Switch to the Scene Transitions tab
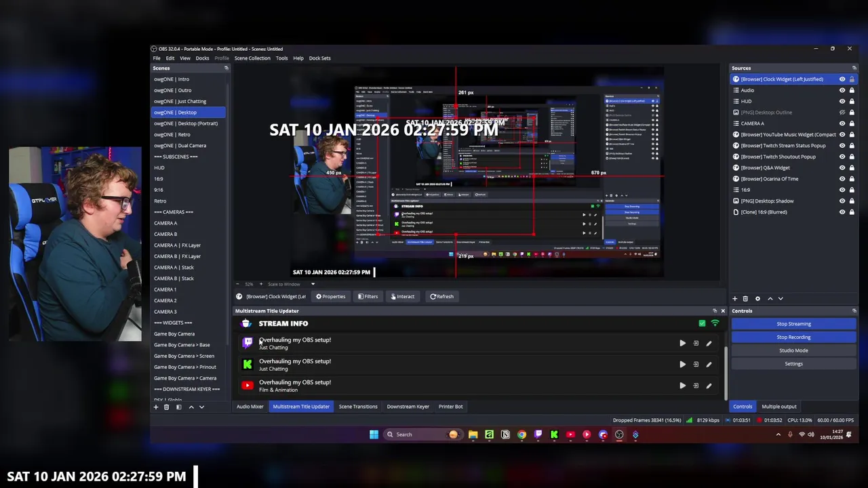Screen dimensions: 868x488 (x=358, y=407)
